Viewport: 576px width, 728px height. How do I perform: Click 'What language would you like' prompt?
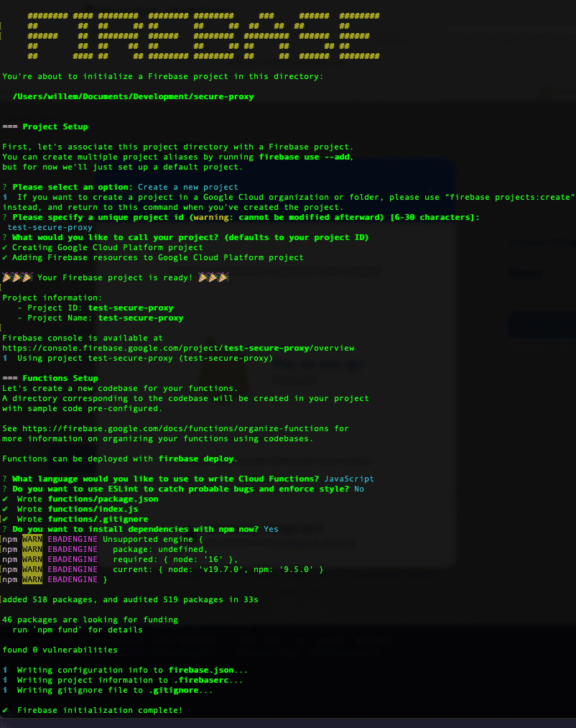[165, 479]
